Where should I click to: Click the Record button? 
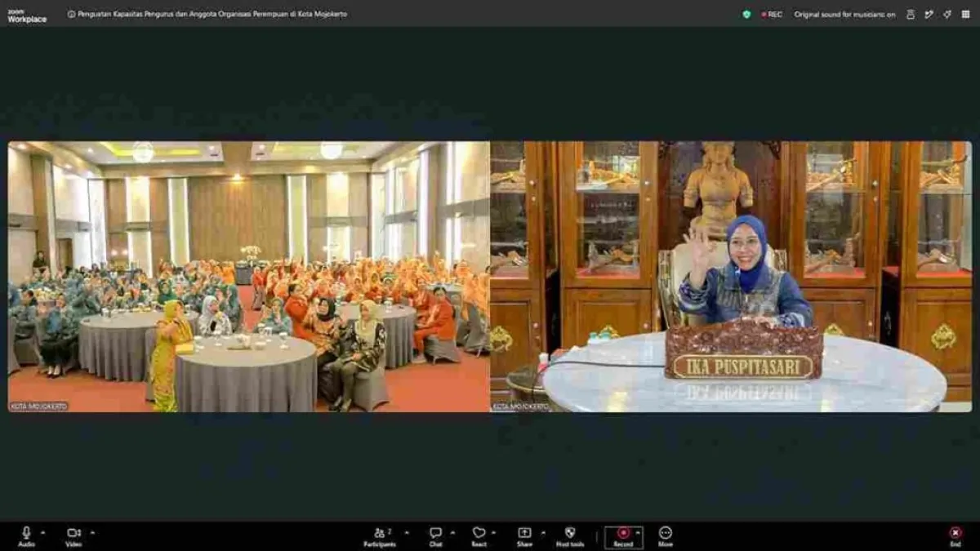pyautogui.click(x=623, y=536)
